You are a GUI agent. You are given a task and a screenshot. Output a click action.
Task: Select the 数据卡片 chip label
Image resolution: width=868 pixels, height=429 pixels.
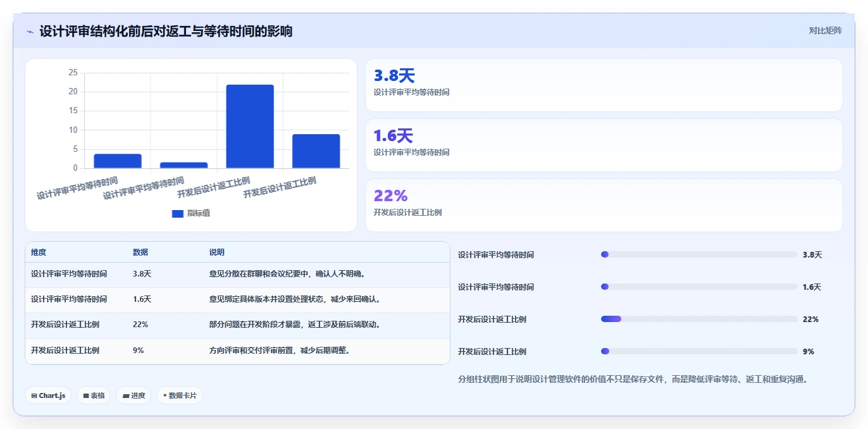(x=183, y=395)
